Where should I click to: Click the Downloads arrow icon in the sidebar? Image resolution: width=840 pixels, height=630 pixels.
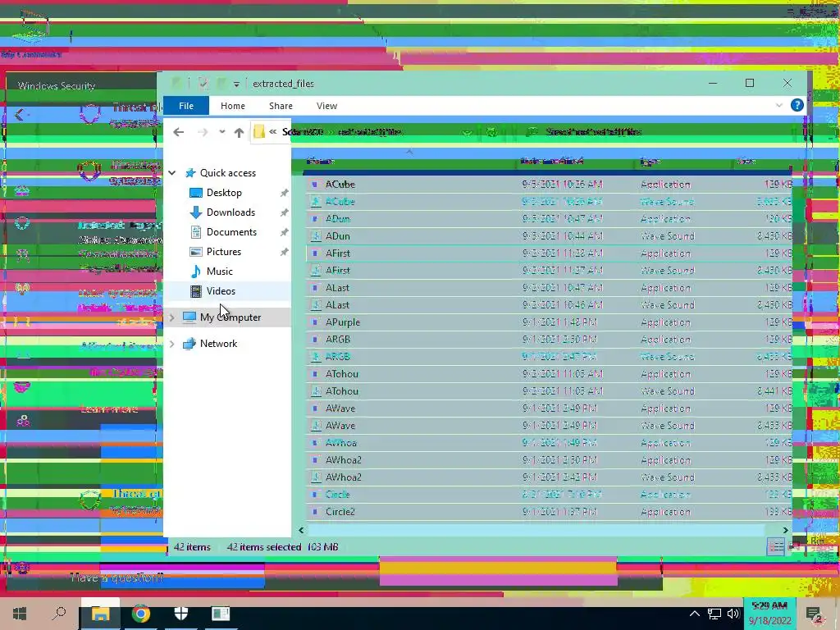(196, 212)
